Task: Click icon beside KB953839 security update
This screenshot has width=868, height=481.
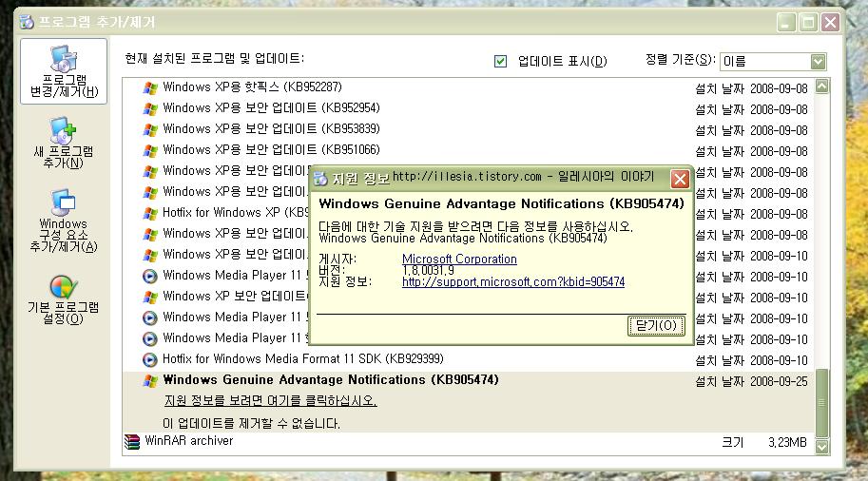Action: pos(150,129)
